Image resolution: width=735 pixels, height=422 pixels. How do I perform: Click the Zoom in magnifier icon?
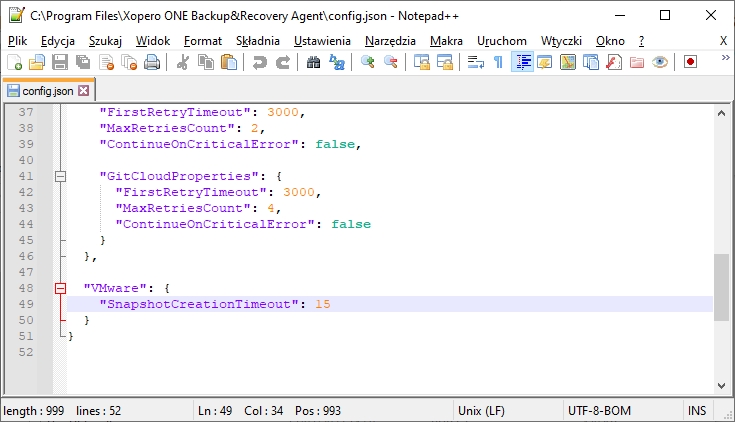[x=367, y=62]
